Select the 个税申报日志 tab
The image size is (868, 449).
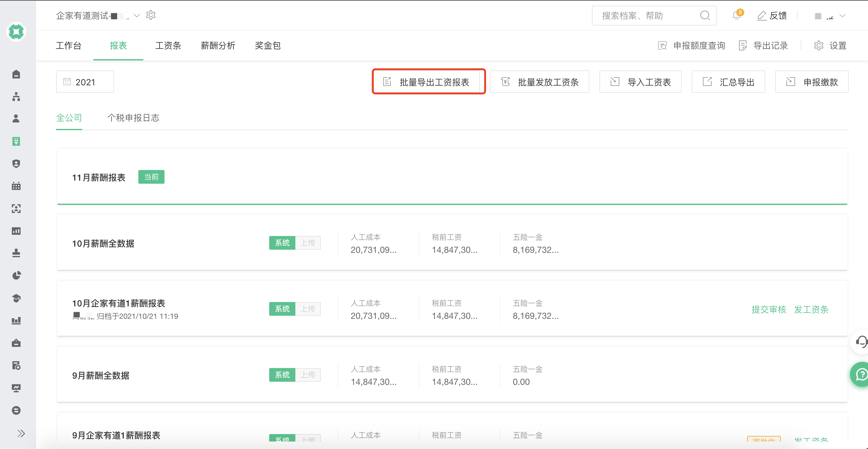(x=133, y=118)
